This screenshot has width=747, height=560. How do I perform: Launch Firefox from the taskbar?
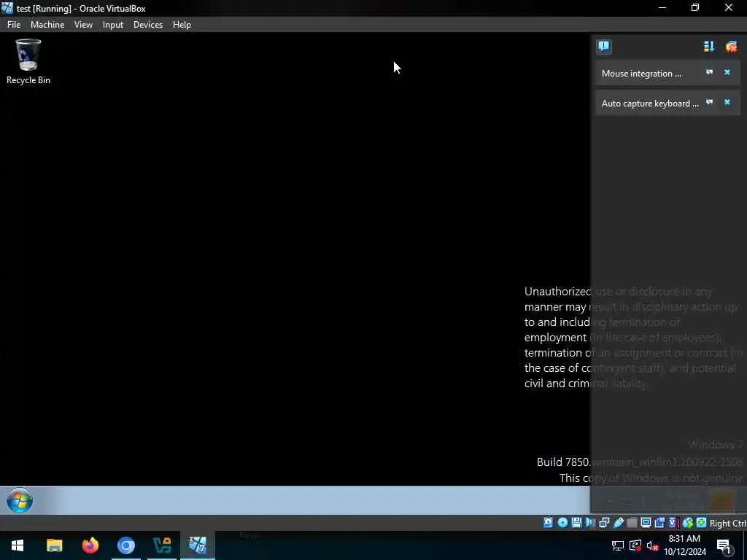[90, 545]
